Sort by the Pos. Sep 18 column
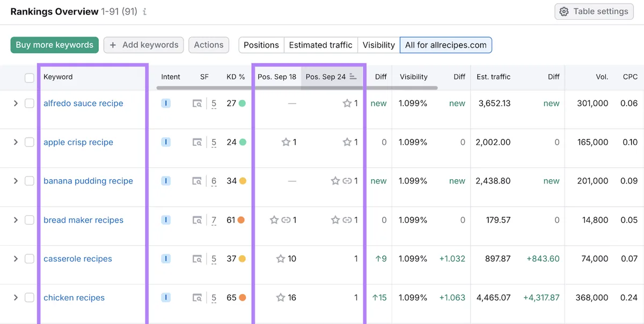Screen dimensions: 644x324 [x=277, y=77]
